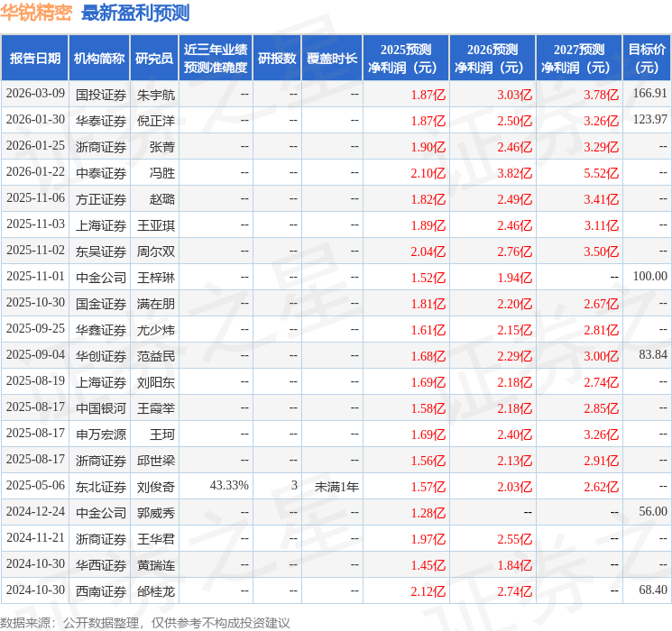Select the 机构简称 column header
This screenshot has width=672, height=631.
pos(99,59)
